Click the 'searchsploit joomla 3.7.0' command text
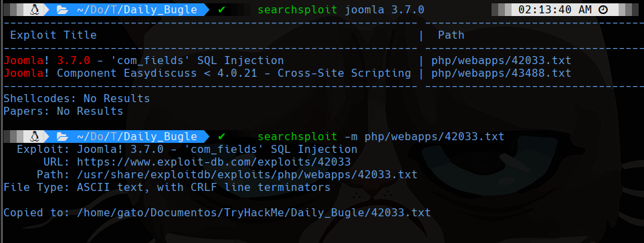Image resolution: width=644 pixels, height=243 pixels. pos(341,10)
